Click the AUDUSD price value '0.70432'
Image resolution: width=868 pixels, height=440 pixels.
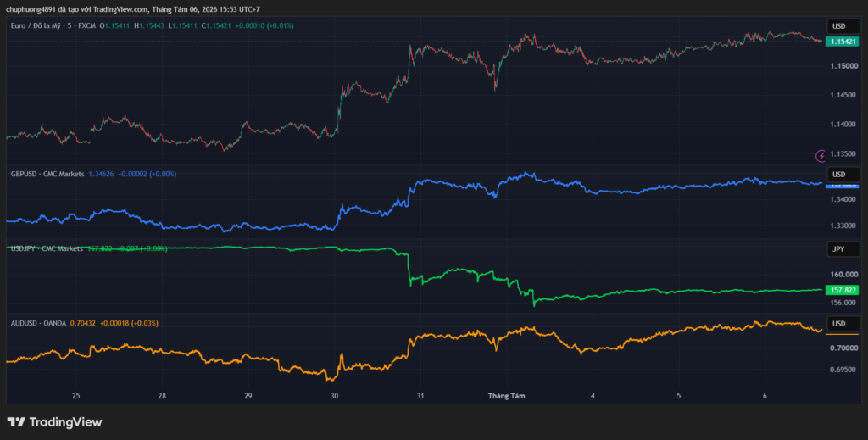coord(82,323)
